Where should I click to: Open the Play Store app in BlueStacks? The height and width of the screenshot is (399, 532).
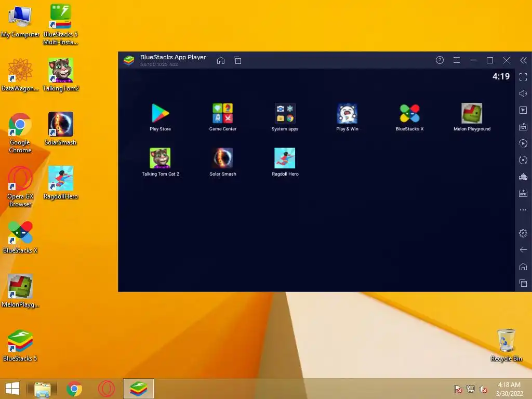coord(160,117)
